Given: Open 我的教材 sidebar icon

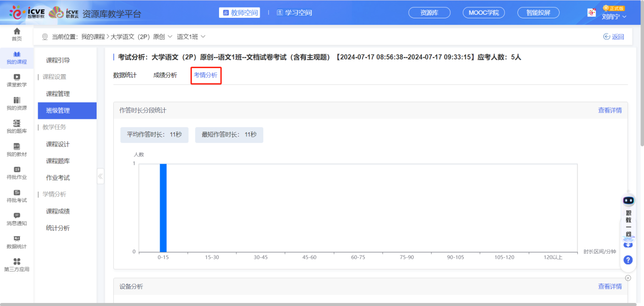Looking at the screenshot, I should click(x=17, y=149).
